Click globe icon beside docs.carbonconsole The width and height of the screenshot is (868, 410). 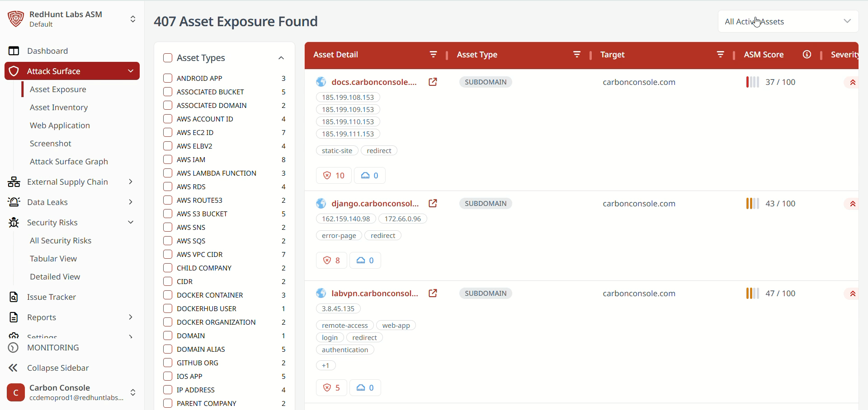321,82
